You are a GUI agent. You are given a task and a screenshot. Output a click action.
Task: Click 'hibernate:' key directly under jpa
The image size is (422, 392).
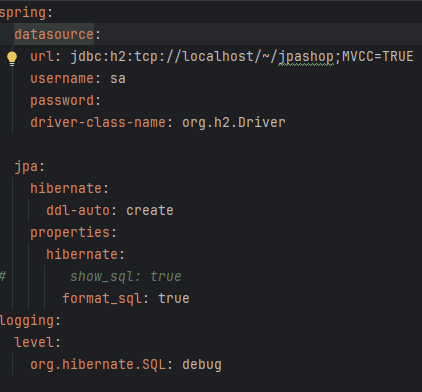pyautogui.click(x=69, y=188)
